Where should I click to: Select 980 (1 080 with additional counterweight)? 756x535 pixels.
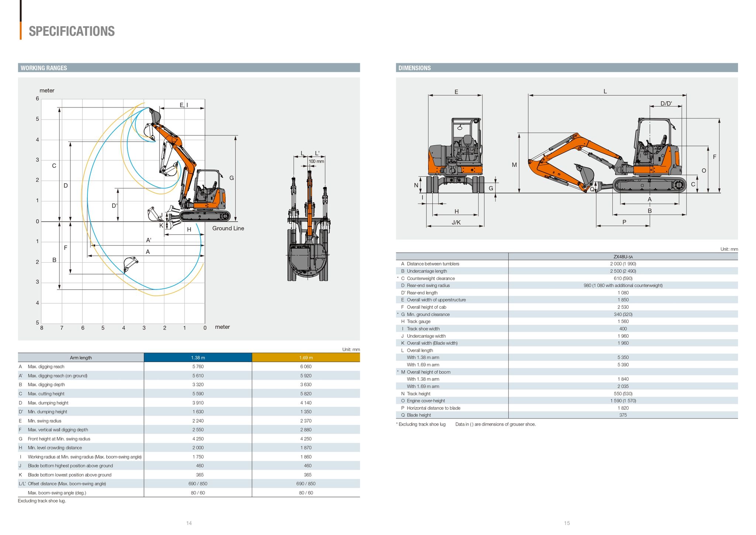623,286
